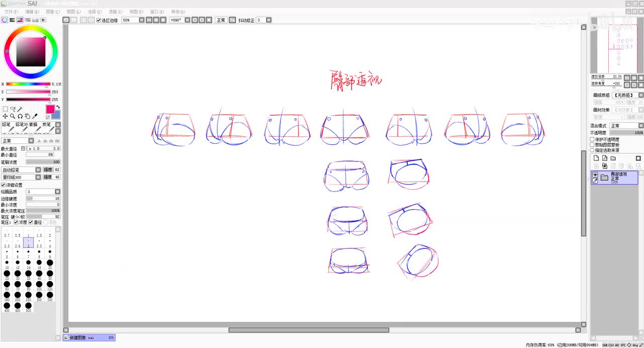Show the RGB slider panel
Viewport: 644px width, 348px height.
12,20
